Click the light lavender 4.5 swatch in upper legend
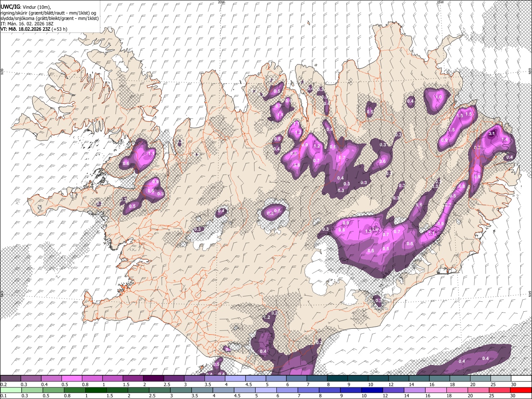 click(255, 379)
